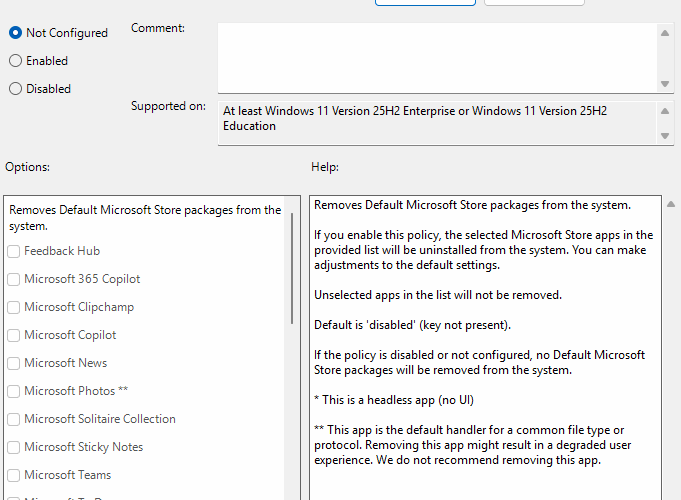The image size is (681, 500).
Task: Click the Supported on scroll up arrow
Action: 665,110
